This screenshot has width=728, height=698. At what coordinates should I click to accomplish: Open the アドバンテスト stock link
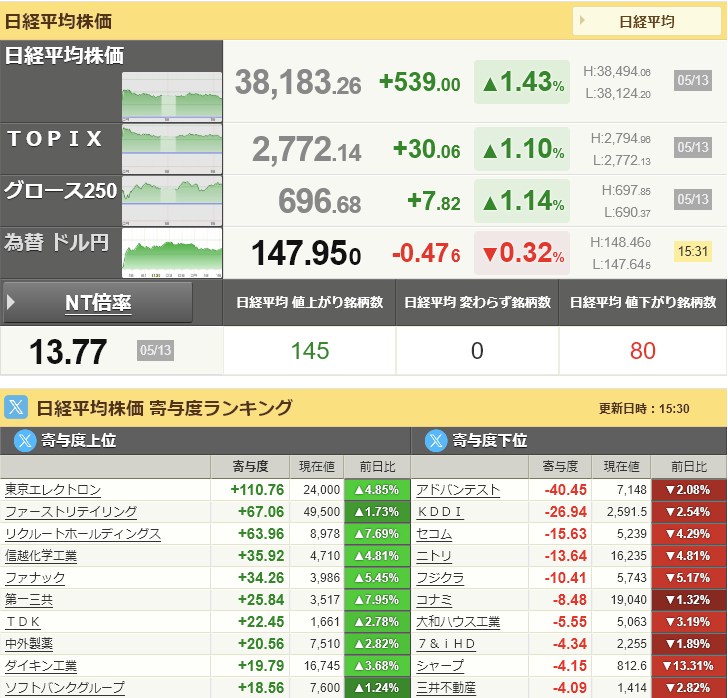coord(458,489)
